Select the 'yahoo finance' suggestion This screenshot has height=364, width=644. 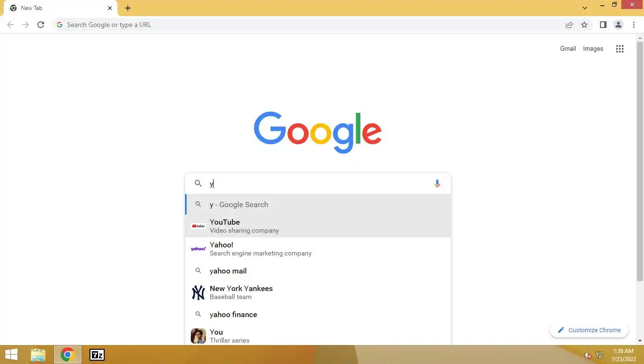point(318,314)
